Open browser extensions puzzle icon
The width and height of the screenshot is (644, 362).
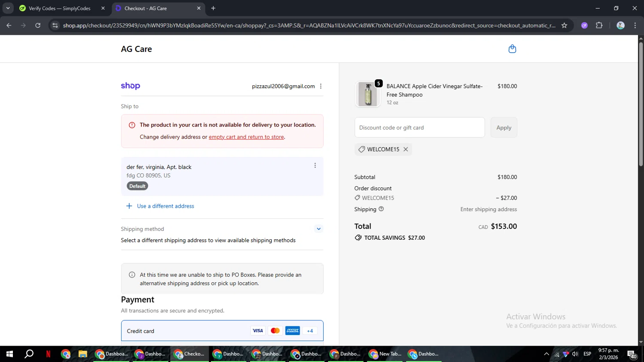pos(599,25)
